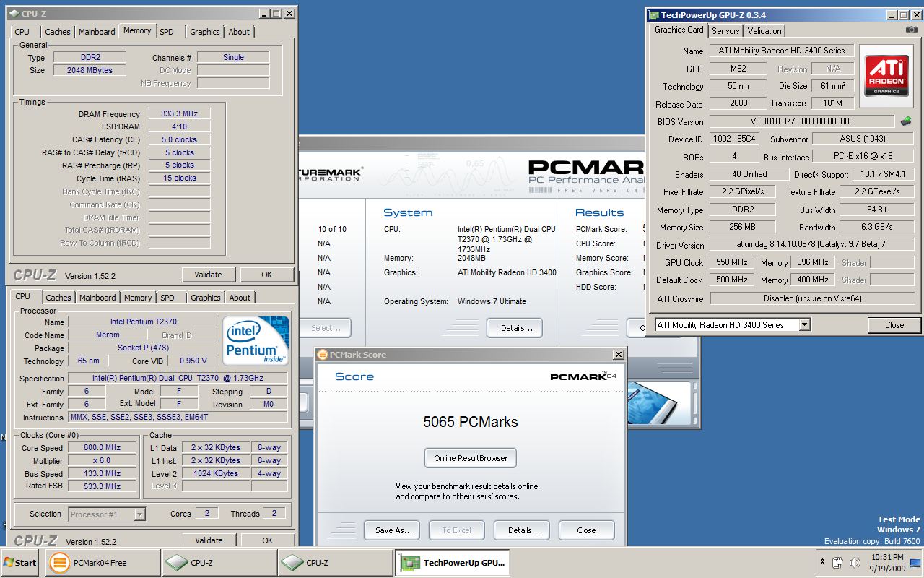The width and height of the screenshot is (924, 578).
Task: Open Memory tab in bottom CPU-Z window
Action: pyautogui.click(x=138, y=298)
